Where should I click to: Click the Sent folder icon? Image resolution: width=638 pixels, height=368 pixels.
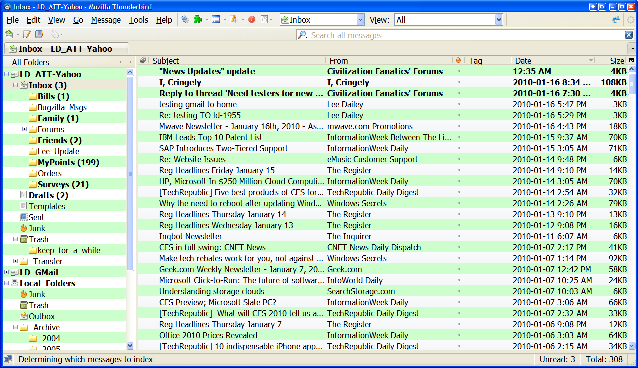pos(24,217)
